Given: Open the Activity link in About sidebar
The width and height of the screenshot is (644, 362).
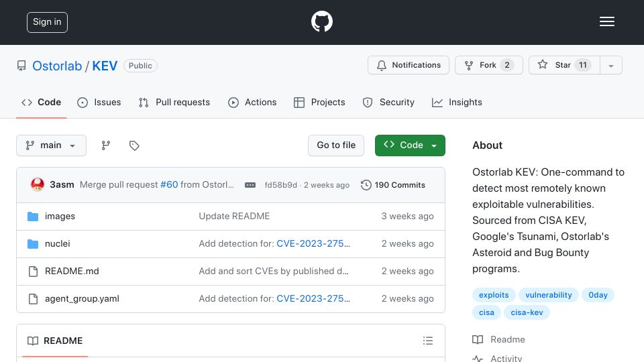Looking at the screenshot, I should click(497, 358).
